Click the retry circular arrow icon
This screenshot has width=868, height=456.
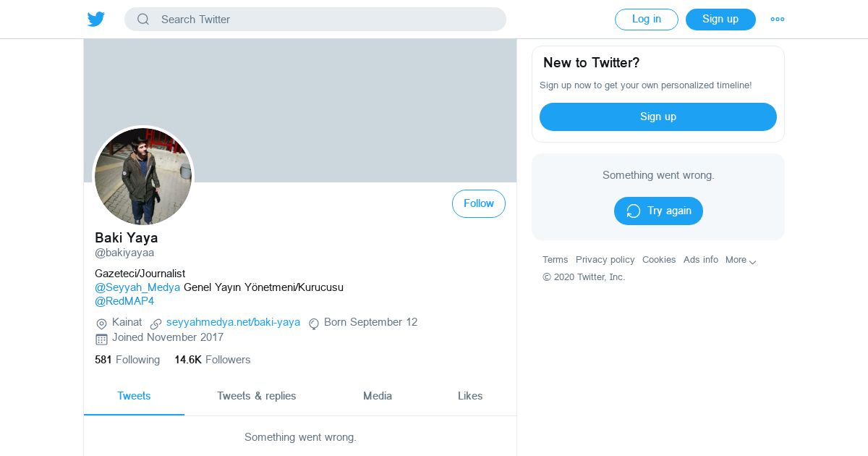pos(634,211)
